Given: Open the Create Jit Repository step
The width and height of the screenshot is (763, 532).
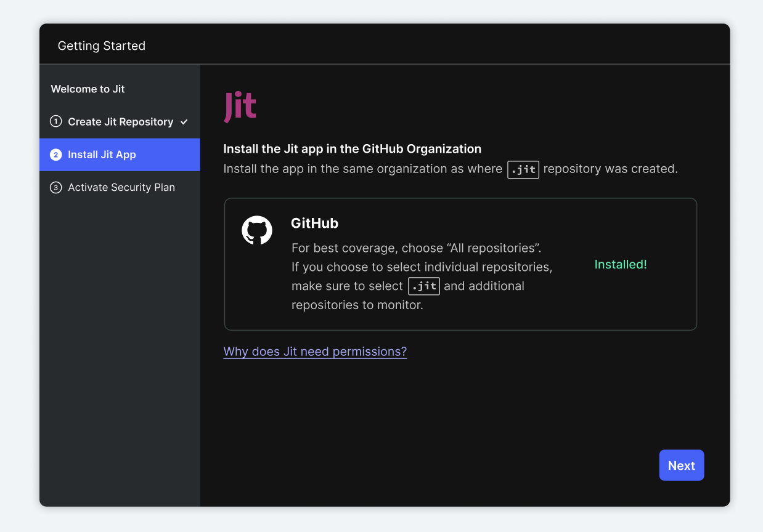Looking at the screenshot, I should point(120,122).
